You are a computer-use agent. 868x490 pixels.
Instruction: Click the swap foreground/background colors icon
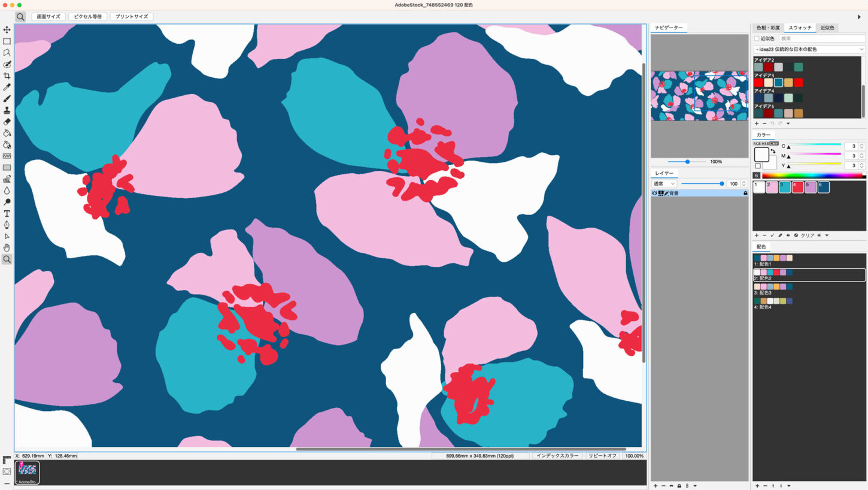(773, 151)
